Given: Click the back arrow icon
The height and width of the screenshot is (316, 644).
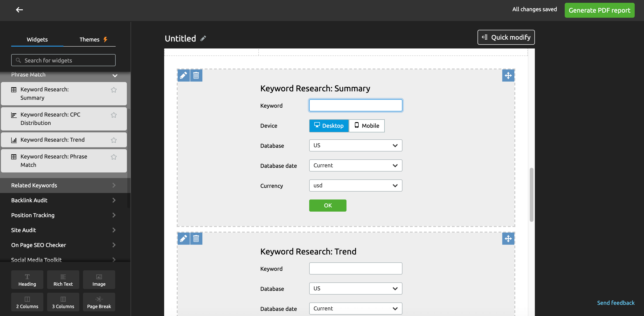Looking at the screenshot, I should [19, 10].
